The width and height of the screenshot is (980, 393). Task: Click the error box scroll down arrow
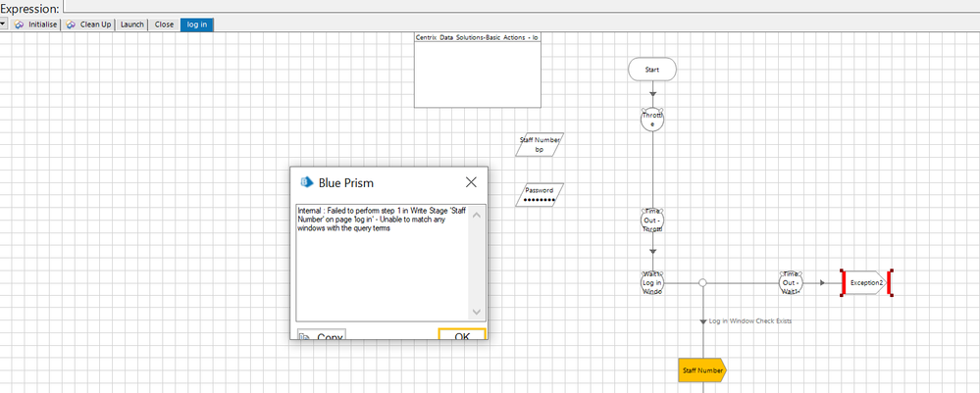pyautogui.click(x=476, y=311)
